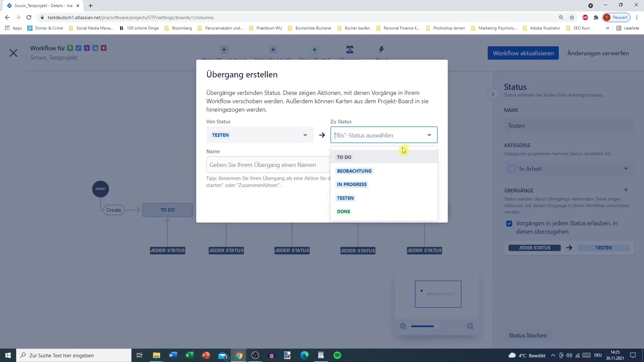Open File Explorer from the taskbar
The height and width of the screenshot is (362, 644).
click(157, 355)
